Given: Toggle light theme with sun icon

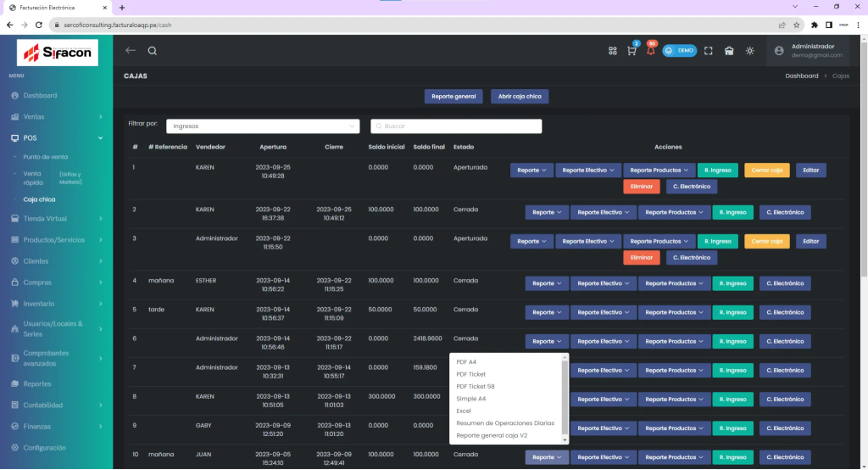Looking at the screenshot, I should [x=750, y=51].
